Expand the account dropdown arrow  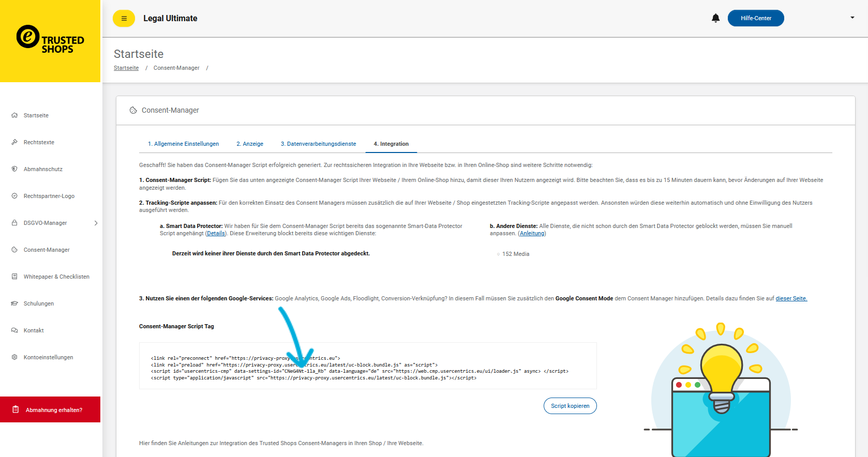tap(852, 18)
